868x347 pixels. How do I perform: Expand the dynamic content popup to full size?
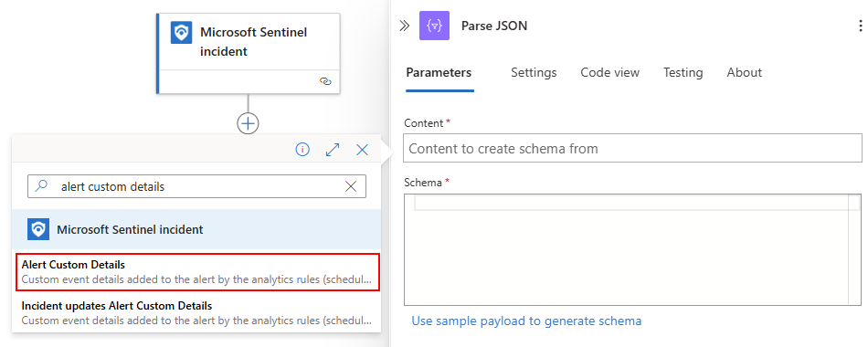[x=333, y=150]
